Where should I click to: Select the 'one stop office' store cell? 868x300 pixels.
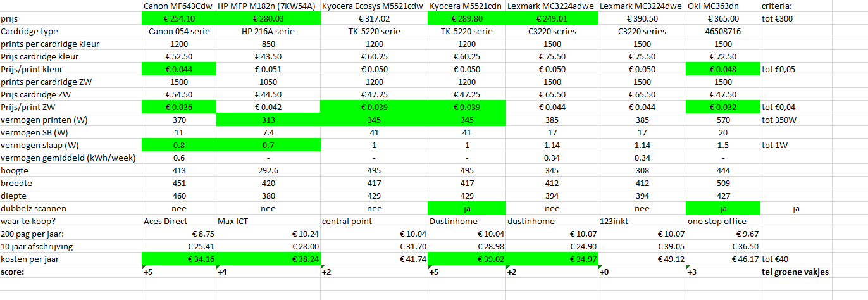(x=723, y=222)
